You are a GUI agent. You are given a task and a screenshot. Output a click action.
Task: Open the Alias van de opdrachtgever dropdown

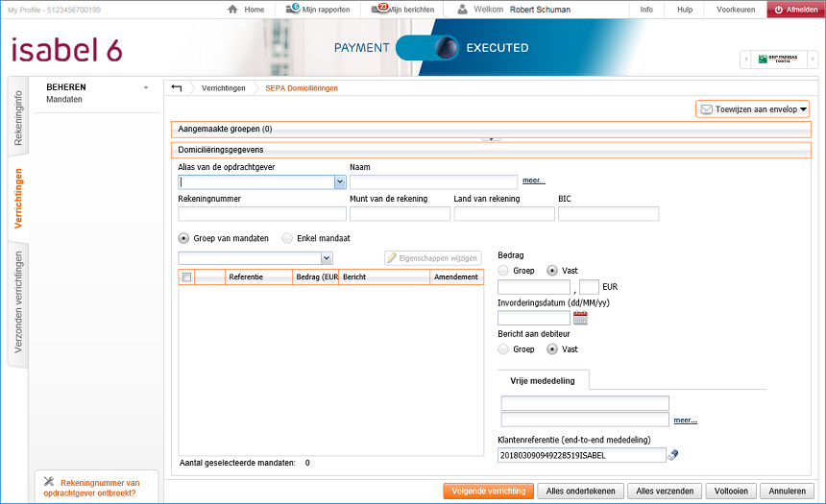point(340,182)
